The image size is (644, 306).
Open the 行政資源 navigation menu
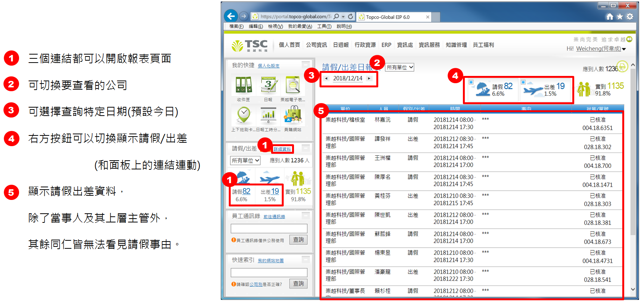tap(365, 45)
